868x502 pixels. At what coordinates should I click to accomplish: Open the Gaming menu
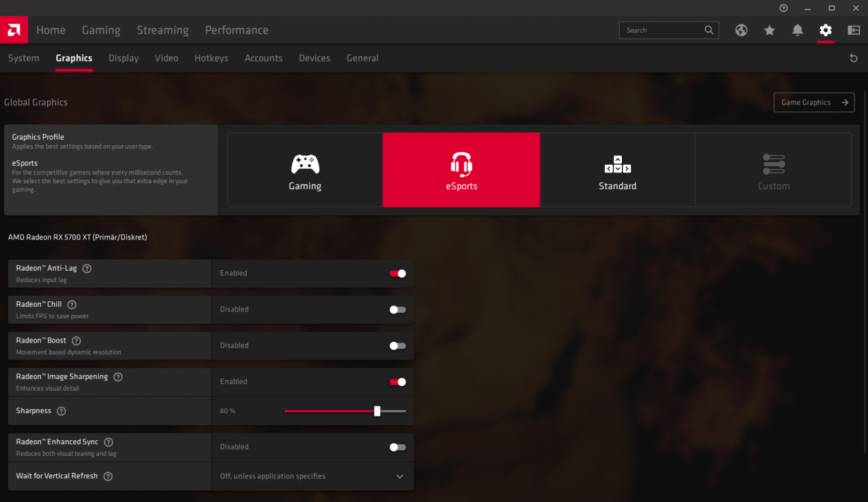coord(101,30)
